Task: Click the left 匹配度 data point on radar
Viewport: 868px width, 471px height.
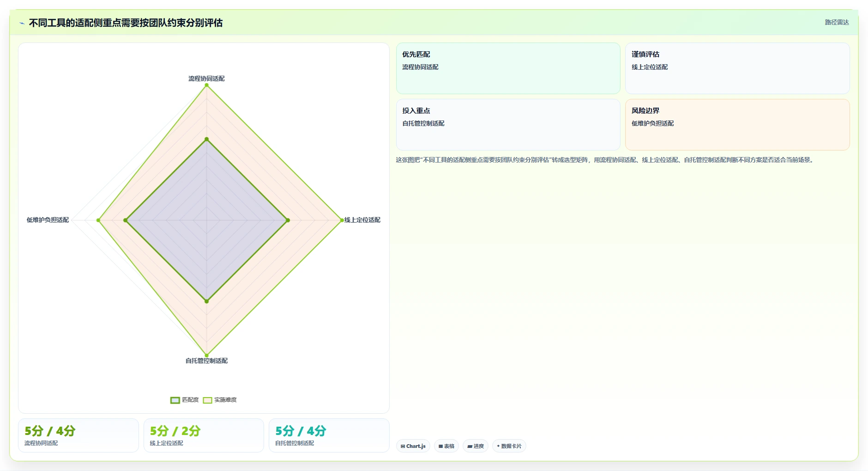Action: pos(125,220)
